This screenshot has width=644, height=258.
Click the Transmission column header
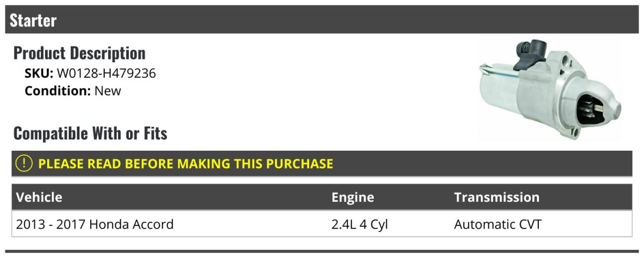(x=496, y=197)
